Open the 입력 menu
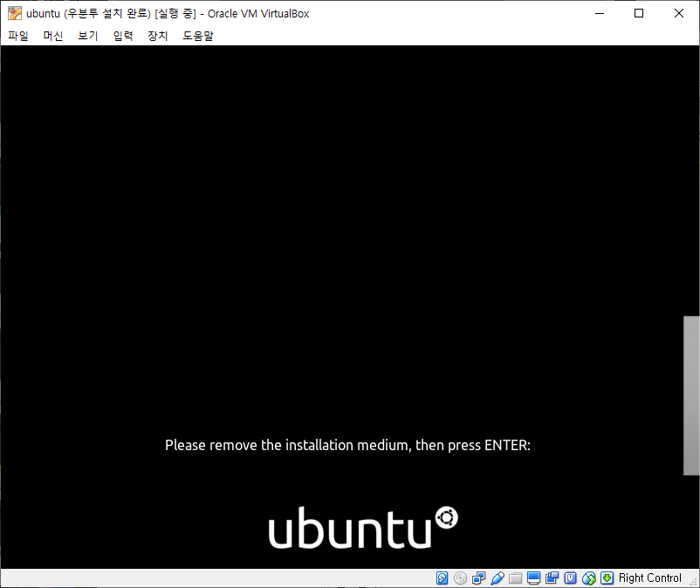700x588 pixels. point(123,36)
